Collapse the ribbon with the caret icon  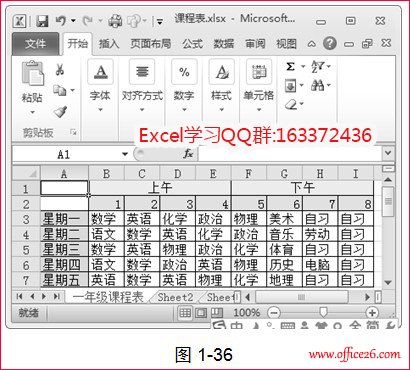pyautogui.click(x=311, y=44)
